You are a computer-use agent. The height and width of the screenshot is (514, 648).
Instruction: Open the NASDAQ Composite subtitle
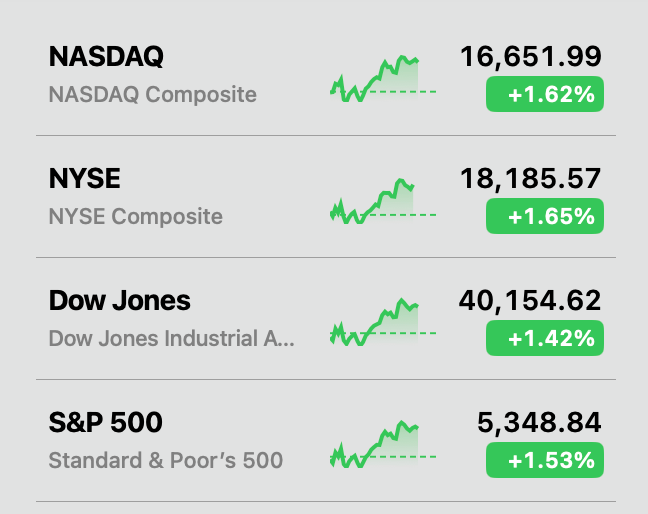pos(152,95)
